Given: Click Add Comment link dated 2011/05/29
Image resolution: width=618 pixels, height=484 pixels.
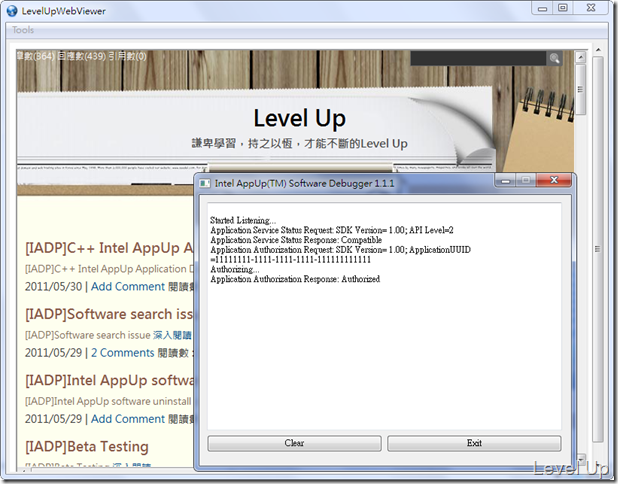Looking at the screenshot, I should click(128, 419).
